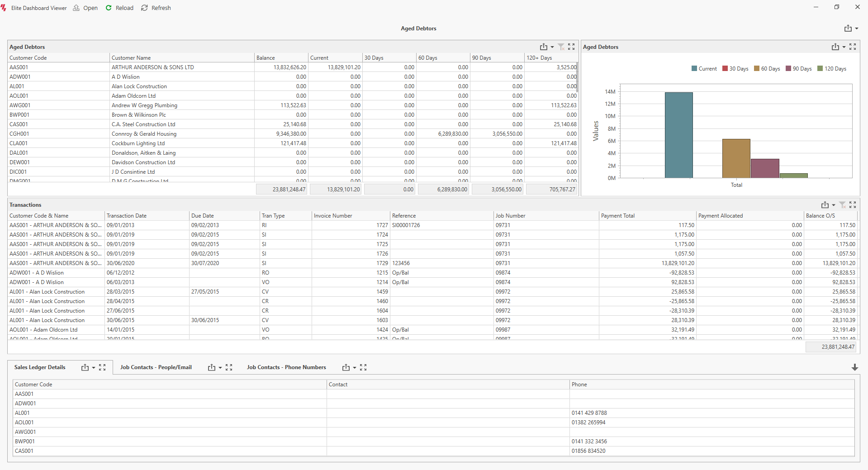Sort by the 120+ Days column header
The image size is (868, 470).
coord(551,58)
